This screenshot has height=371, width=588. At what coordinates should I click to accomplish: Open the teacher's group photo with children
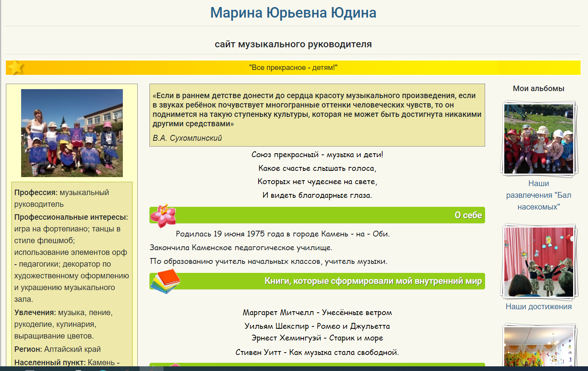pyautogui.click(x=72, y=133)
